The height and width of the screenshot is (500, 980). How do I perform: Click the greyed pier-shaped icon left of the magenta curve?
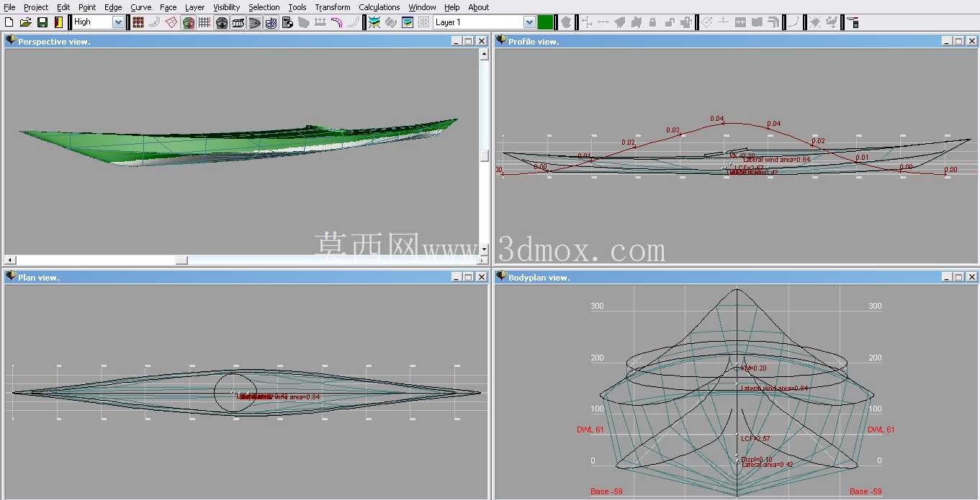click(x=320, y=22)
